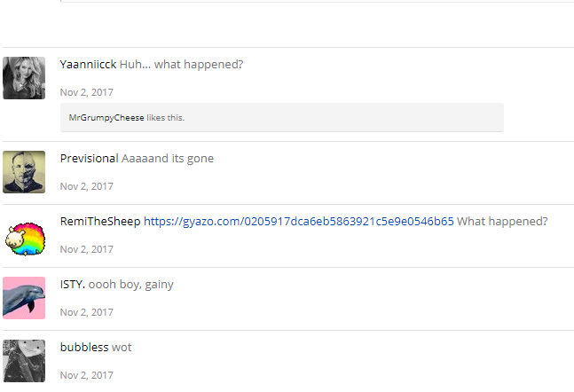This screenshot has height=392, width=574.
Task: Open RemiTheSheep username link
Action: [100, 222]
